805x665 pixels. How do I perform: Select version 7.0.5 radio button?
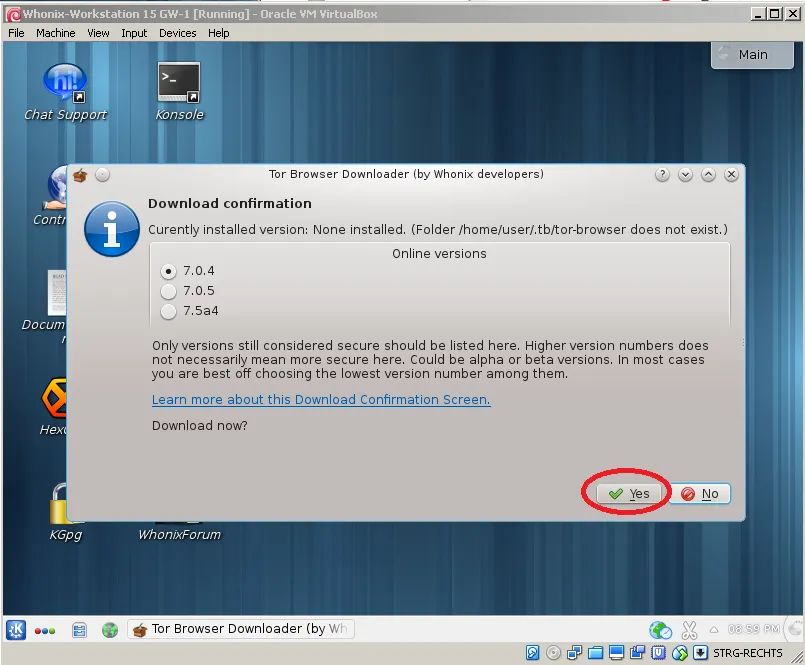click(168, 291)
